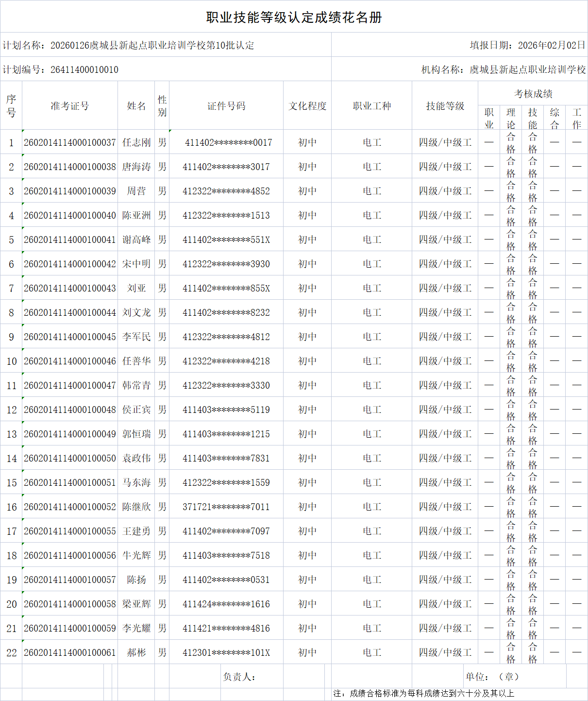Select the table title 职业技能等级认定成绩花名册
This screenshot has width=588, height=701.
[x=294, y=17]
